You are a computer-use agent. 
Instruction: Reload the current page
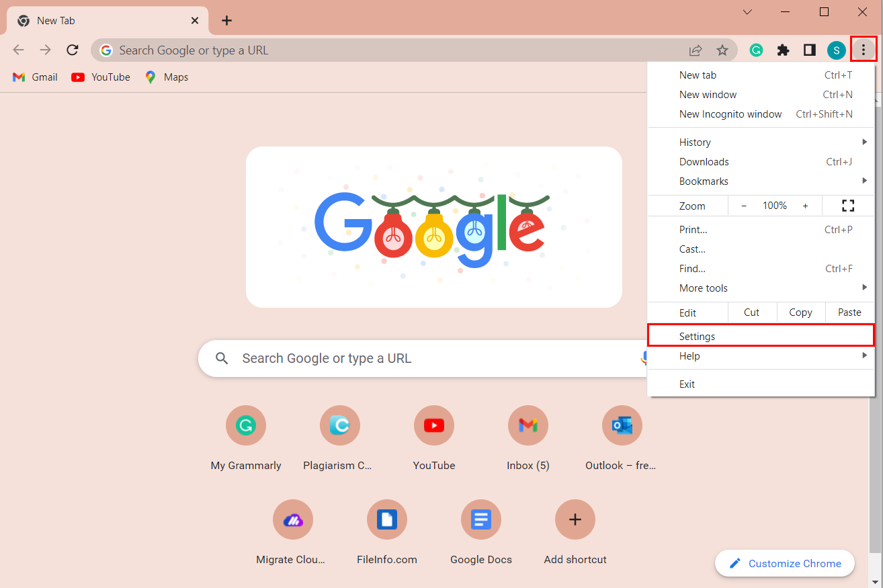click(73, 50)
